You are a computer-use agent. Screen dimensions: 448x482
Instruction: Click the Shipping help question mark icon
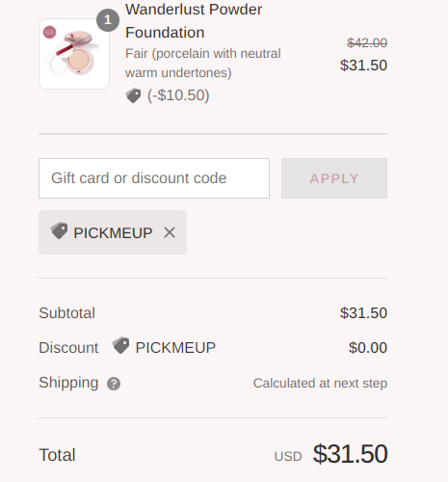pos(114,384)
